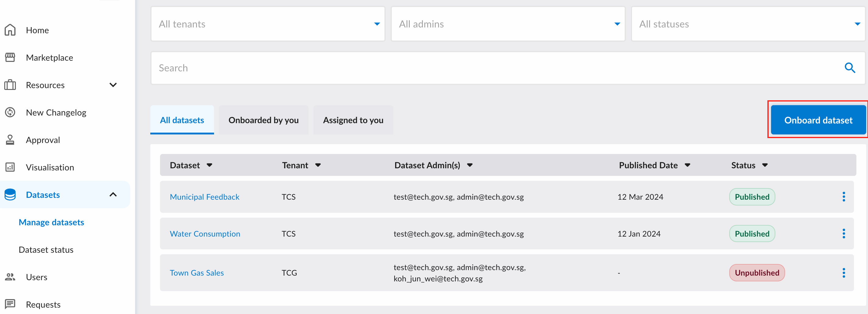Open the All tenants dropdown
This screenshot has width=868, height=314.
pyautogui.click(x=268, y=24)
